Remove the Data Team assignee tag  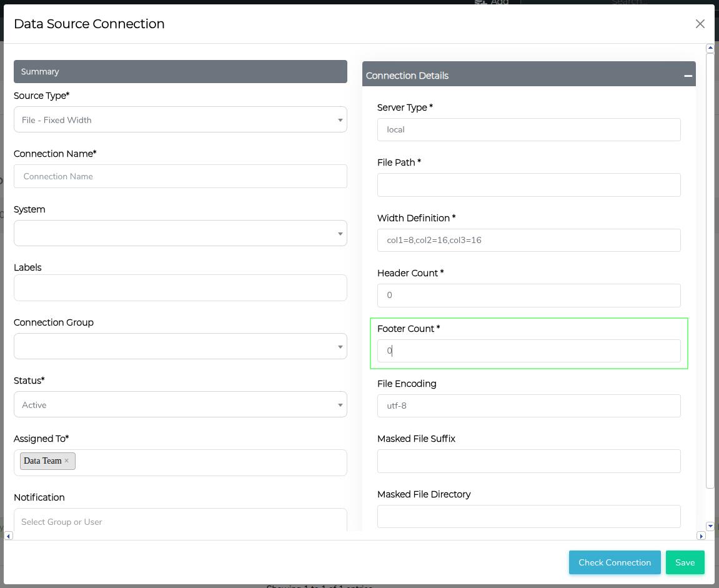click(67, 461)
